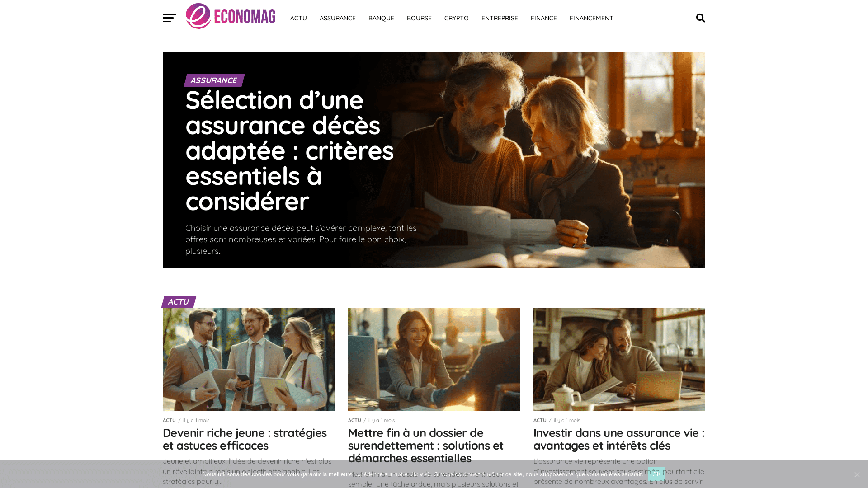Screen dimensions: 868x488
Task: Open the FINANCEMENT menu item
Action: pyautogui.click(x=591, y=18)
